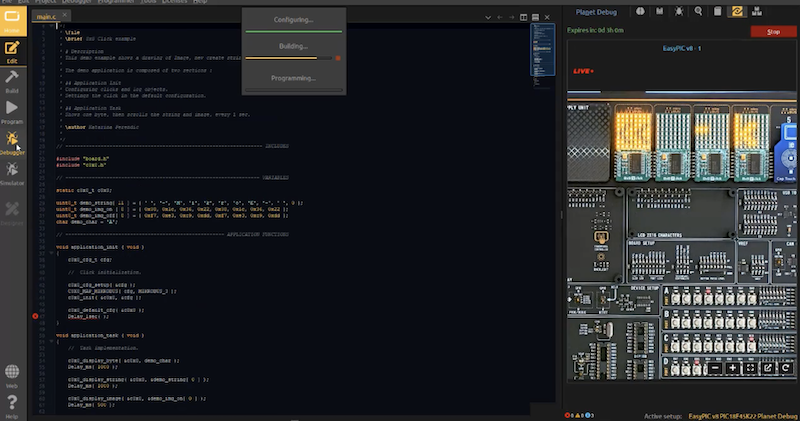The image size is (800, 421).
Task: Click the triple M icon in right toolbar
Action: click(x=757, y=11)
